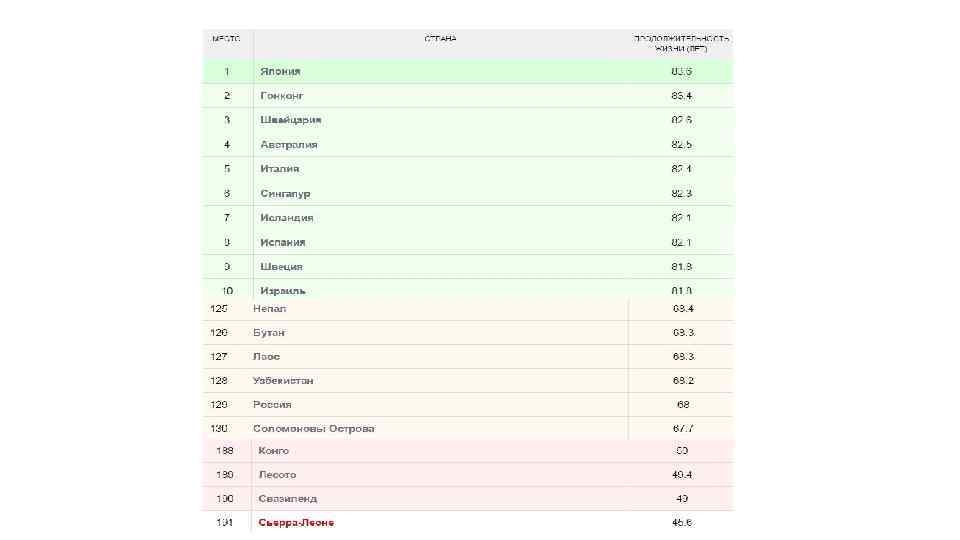Click the country name Япония
This screenshot has width=960, height=540.
pyautogui.click(x=280, y=72)
